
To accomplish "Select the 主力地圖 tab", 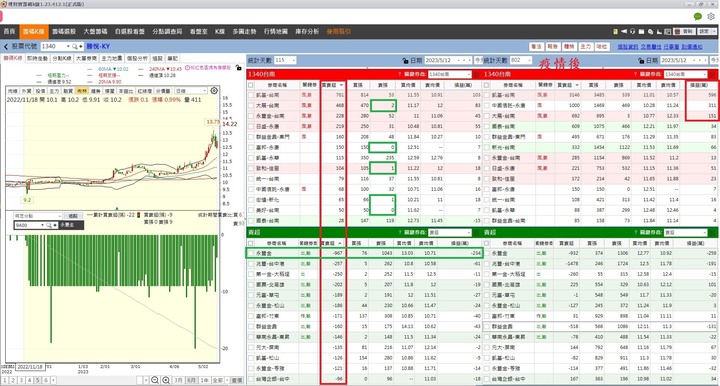I will (x=112, y=59).
